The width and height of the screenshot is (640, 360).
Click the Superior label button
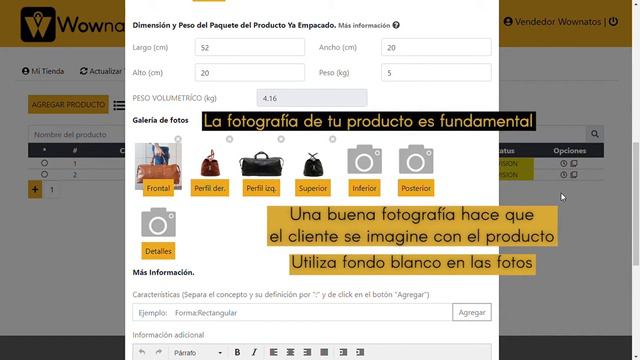(x=313, y=188)
